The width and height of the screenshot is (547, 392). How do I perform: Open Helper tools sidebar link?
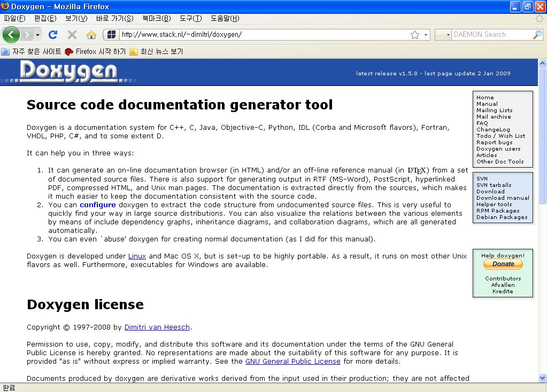(494, 204)
